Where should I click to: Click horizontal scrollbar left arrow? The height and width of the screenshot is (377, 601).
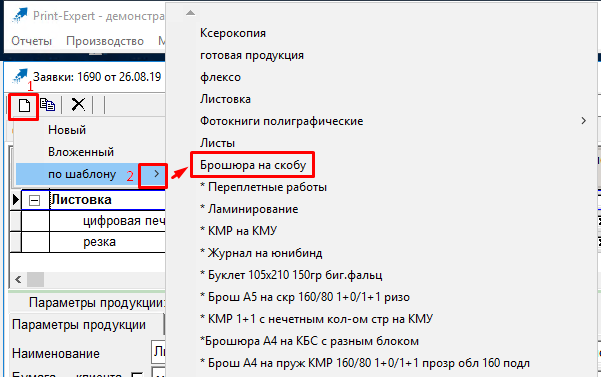point(18,279)
